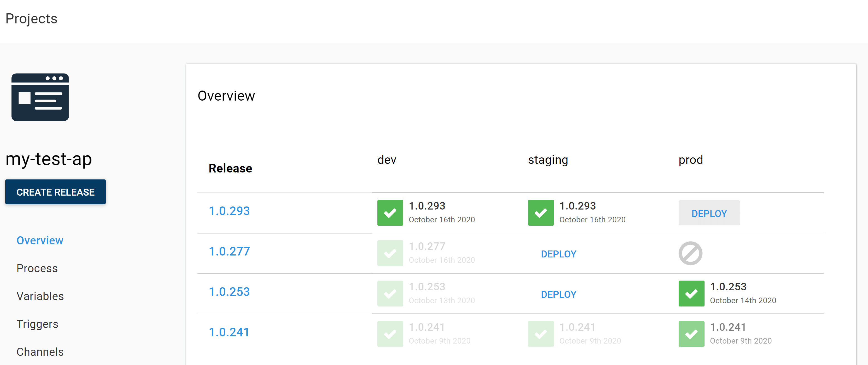
Task: Click 1.0.293 deployment text in dev column
Action: 427,206
